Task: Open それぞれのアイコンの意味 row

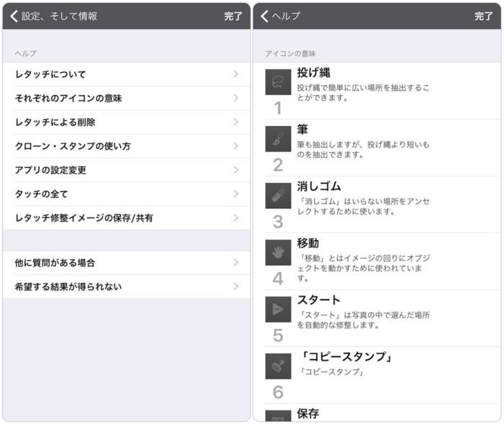Action: (x=126, y=98)
